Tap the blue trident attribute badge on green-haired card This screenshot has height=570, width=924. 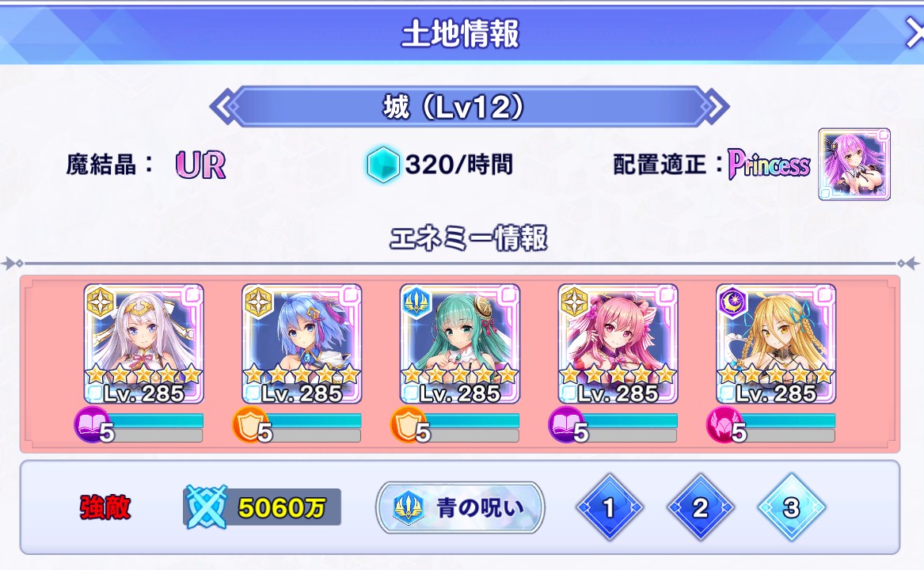click(417, 303)
